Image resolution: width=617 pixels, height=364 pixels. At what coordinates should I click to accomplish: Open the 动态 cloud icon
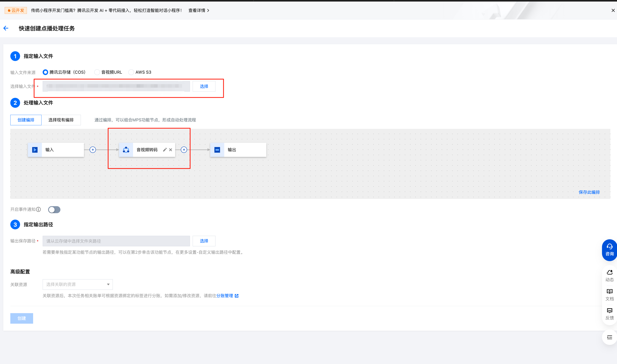pos(609,275)
